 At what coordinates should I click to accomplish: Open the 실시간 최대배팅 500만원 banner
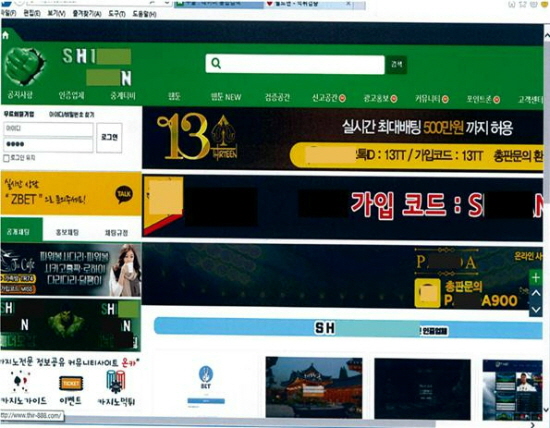point(342,138)
